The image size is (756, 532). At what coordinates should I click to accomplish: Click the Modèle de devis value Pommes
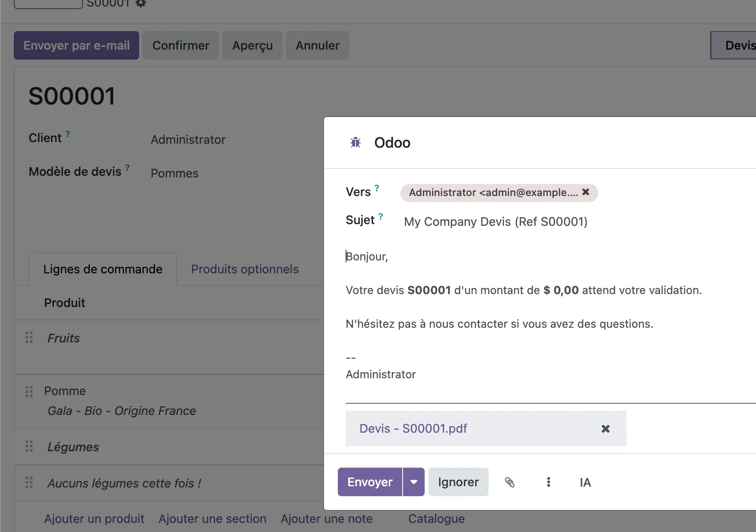tap(175, 173)
